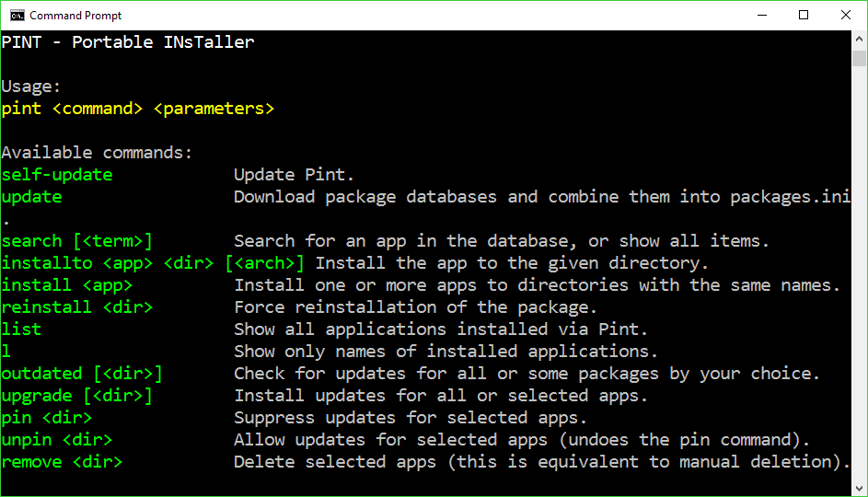Maximize the Command Prompt window
Viewport: 868px width, 497px height.
pyautogui.click(x=804, y=16)
